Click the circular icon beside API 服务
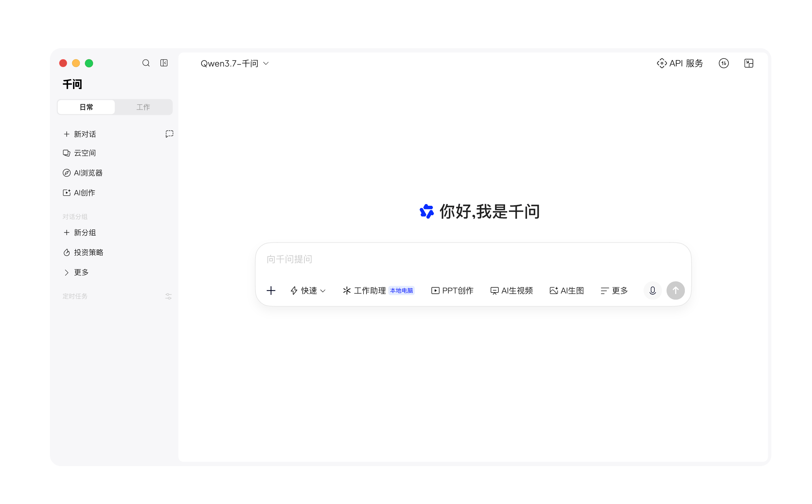Image resolution: width=812 pixels, height=504 pixels. [724, 63]
